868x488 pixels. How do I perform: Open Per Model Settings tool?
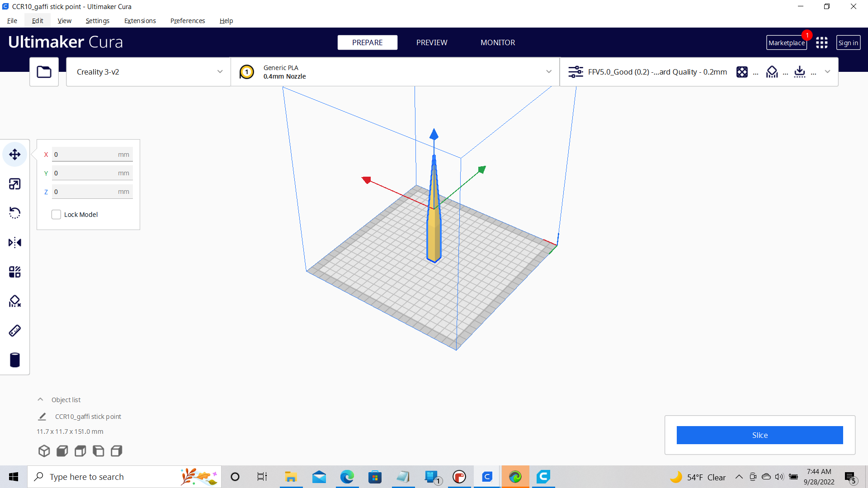pyautogui.click(x=15, y=272)
